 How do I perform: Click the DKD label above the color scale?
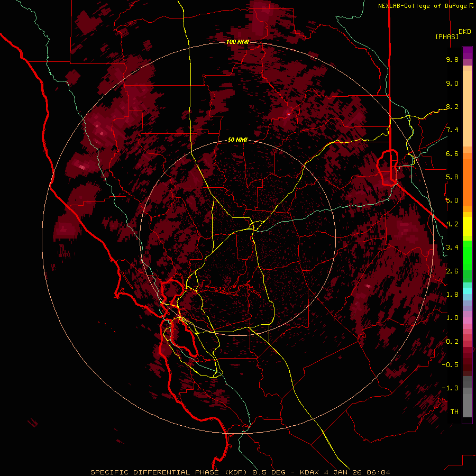465,32
